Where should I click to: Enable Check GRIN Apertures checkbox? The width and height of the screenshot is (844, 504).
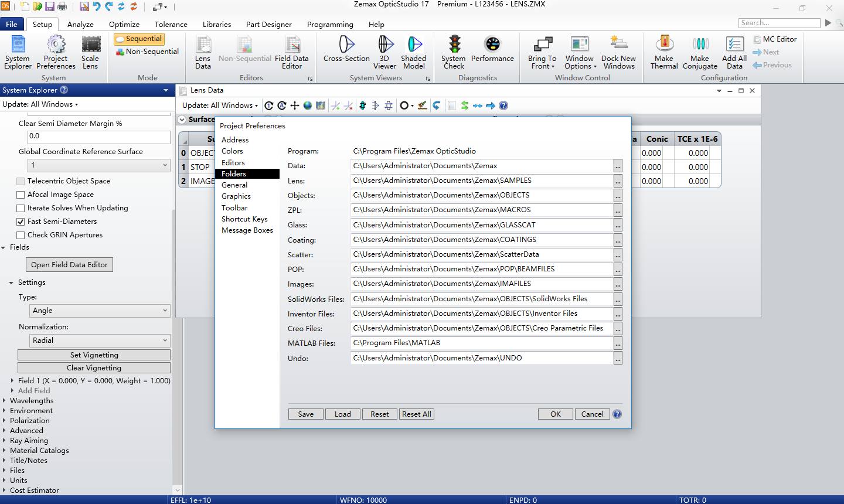click(x=21, y=235)
